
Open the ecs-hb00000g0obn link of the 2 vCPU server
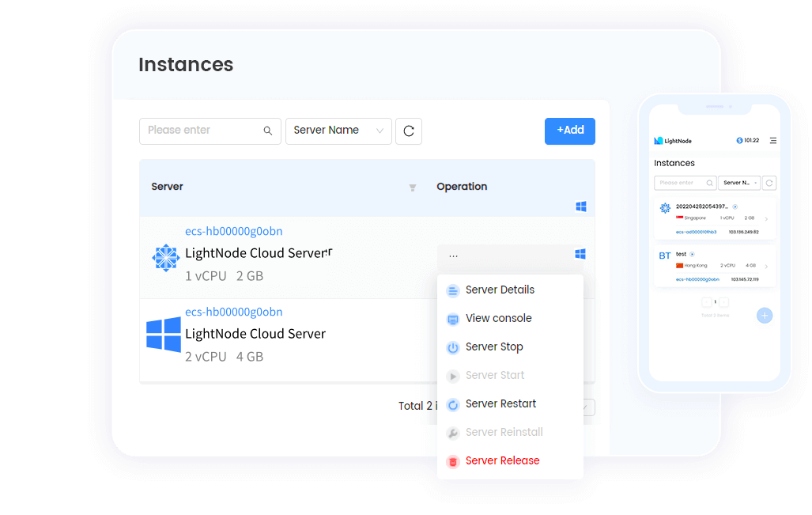click(x=233, y=312)
